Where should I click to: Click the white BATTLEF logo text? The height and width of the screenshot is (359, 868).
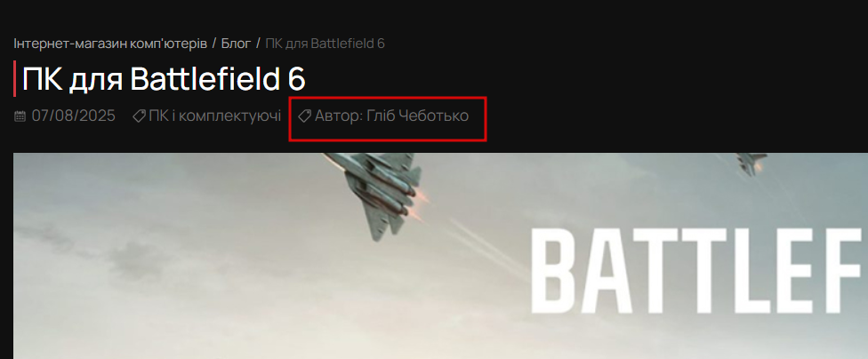pos(697,271)
